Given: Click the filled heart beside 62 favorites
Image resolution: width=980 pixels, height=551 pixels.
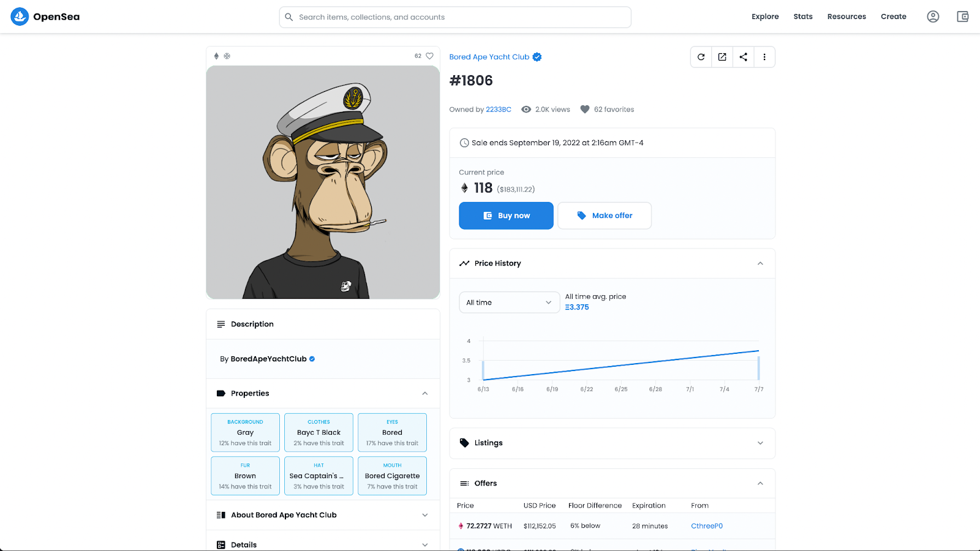Looking at the screenshot, I should point(585,110).
